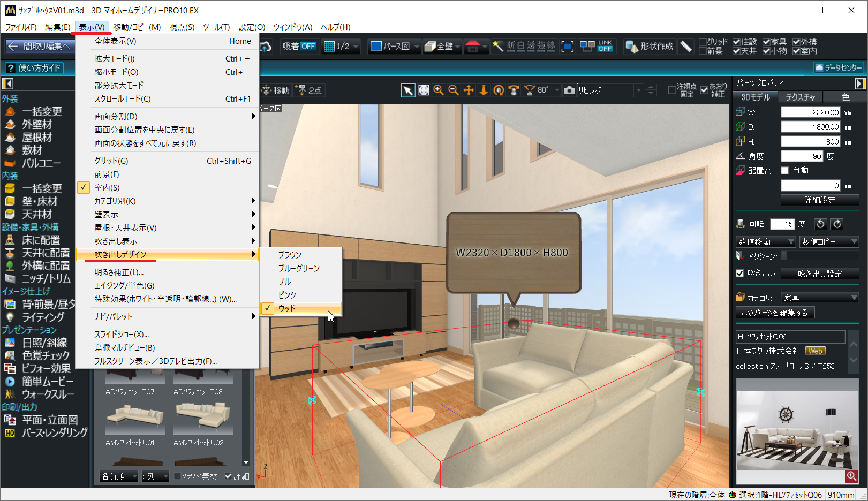Click the W width input field

810,112
